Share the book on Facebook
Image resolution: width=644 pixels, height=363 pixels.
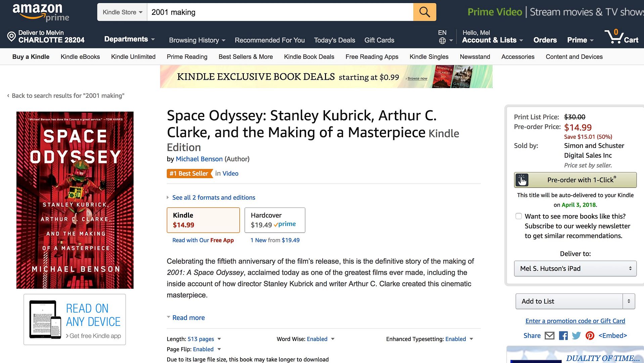point(563,335)
